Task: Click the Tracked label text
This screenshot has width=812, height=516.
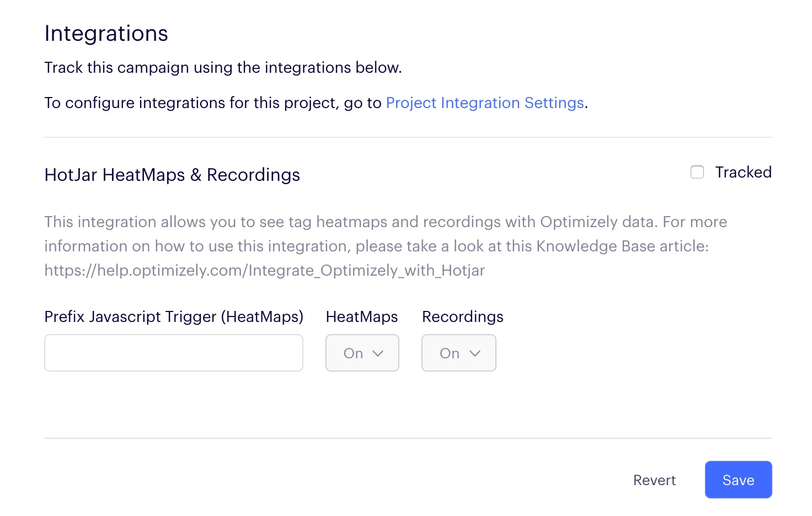Action: point(744,173)
